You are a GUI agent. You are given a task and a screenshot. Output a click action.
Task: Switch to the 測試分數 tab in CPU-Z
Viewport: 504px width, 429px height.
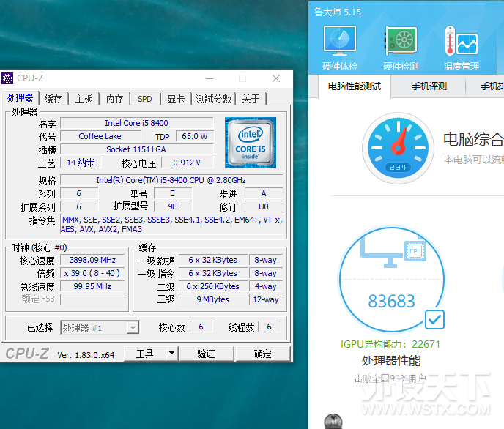(x=213, y=99)
